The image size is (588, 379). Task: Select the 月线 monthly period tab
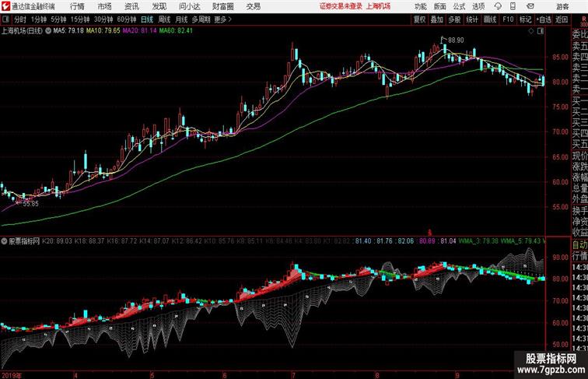point(181,19)
